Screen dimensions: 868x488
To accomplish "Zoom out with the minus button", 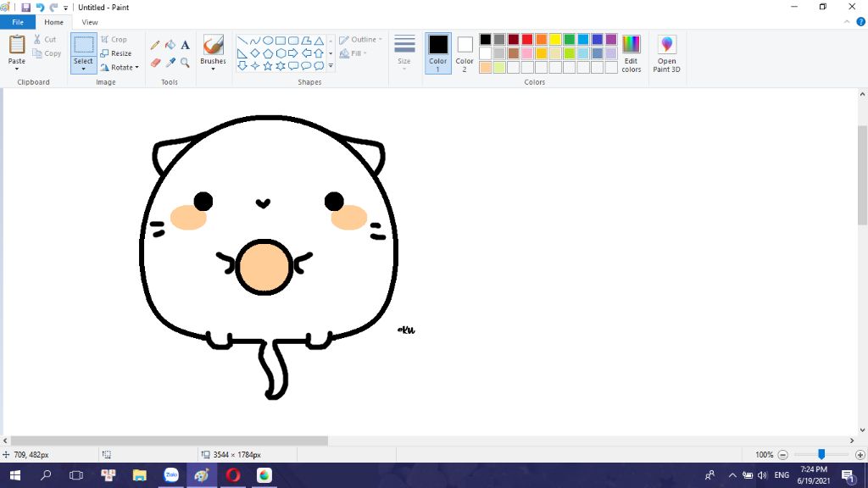I will pos(782,455).
